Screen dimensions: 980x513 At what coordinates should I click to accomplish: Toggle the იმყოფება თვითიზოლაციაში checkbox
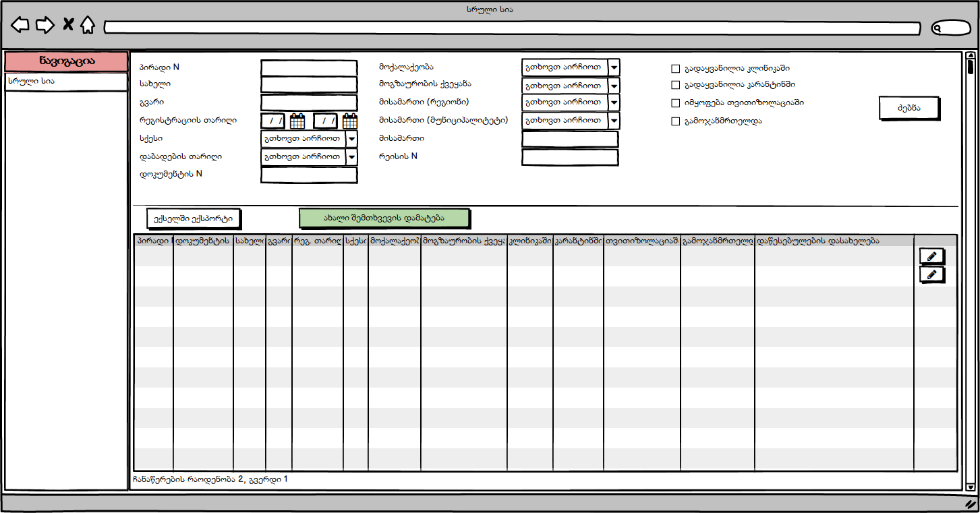click(676, 104)
